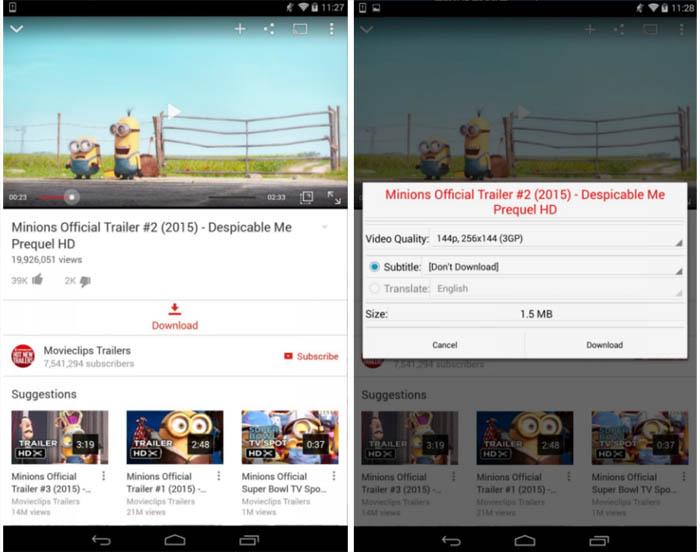This screenshot has width=700, height=552.
Task: Tap the red video title in the download dialog
Action: click(x=525, y=202)
